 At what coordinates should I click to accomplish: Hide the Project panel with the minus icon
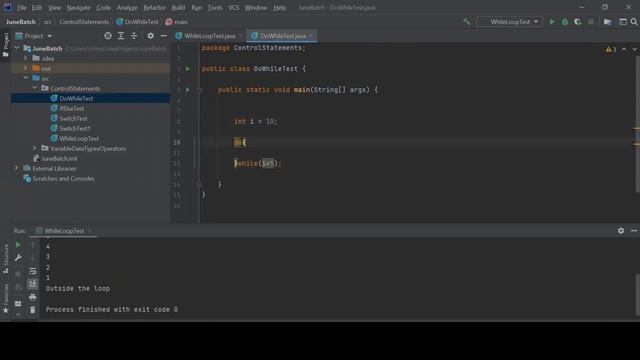(164, 36)
